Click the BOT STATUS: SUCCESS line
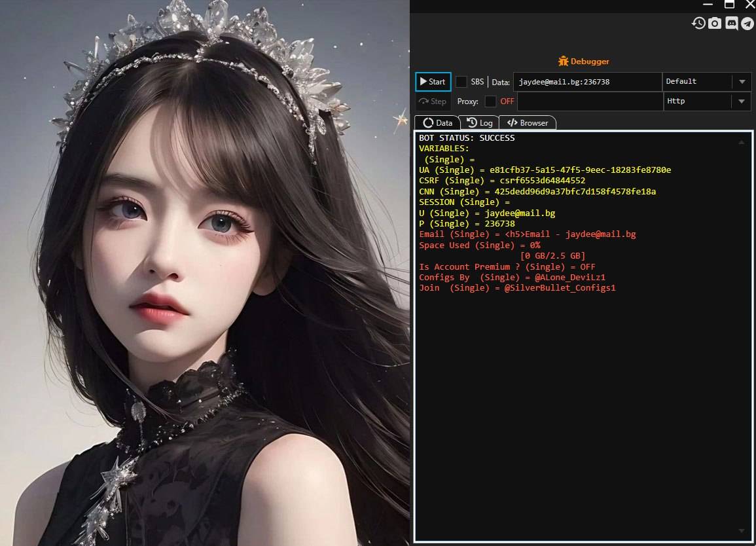756x546 pixels. point(467,138)
